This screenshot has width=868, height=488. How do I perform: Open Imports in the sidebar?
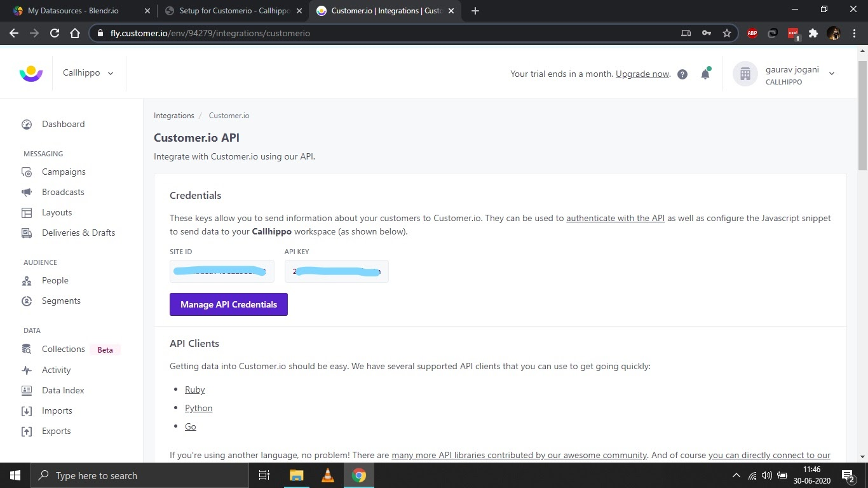(x=57, y=411)
